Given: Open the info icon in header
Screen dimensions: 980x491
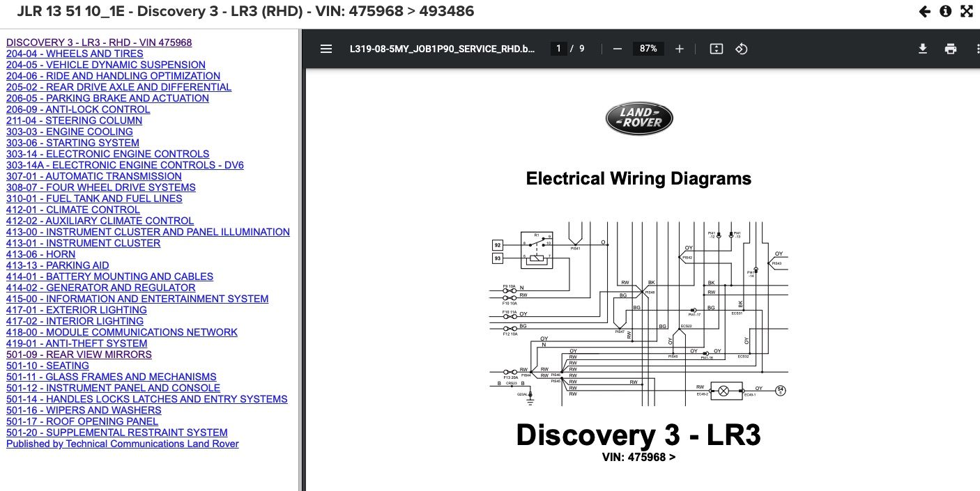Looking at the screenshot, I should click(946, 11).
